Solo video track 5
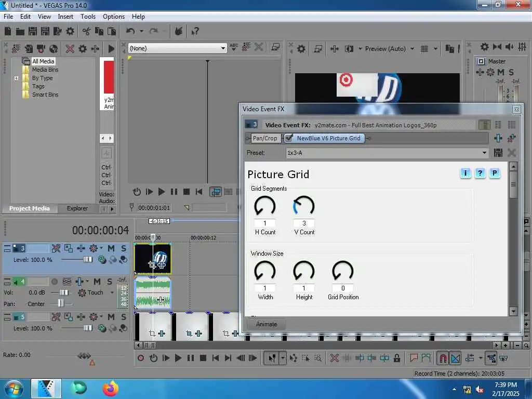This screenshot has width=532, height=399. click(x=124, y=317)
